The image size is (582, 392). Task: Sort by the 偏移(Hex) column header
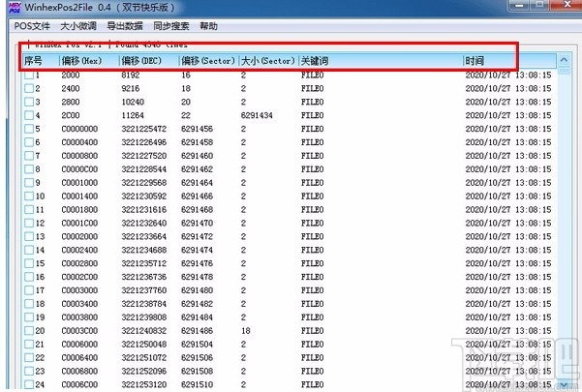click(x=89, y=61)
